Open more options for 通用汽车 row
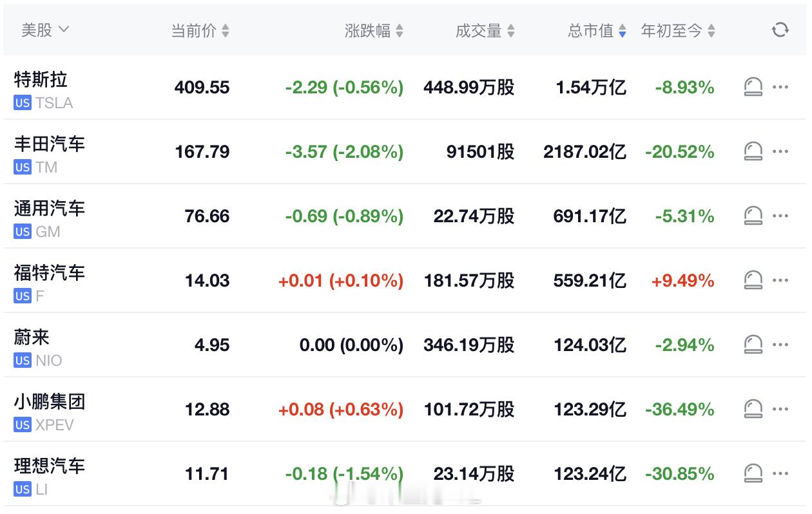The height and width of the screenshot is (514, 812). (x=780, y=216)
